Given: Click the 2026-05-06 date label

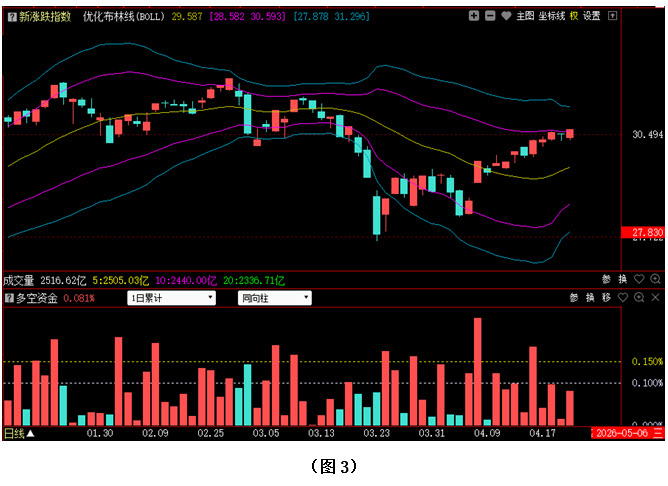Looking at the screenshot, I should [x=621, y=433].
